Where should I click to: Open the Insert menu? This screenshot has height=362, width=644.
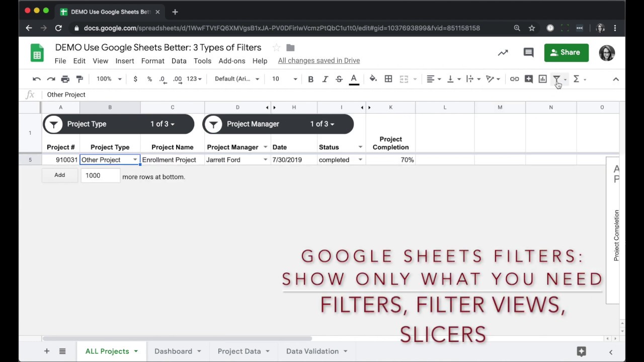125,61
